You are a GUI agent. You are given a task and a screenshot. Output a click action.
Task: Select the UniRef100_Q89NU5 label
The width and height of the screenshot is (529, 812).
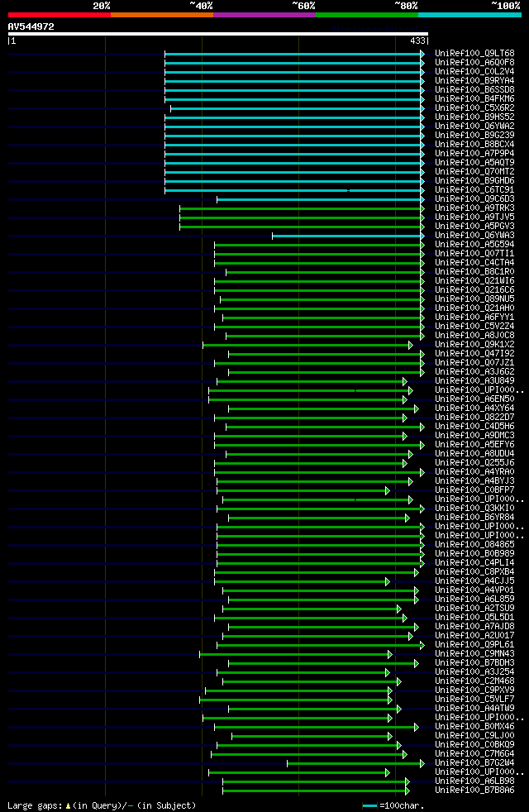(x=474, y=299)
